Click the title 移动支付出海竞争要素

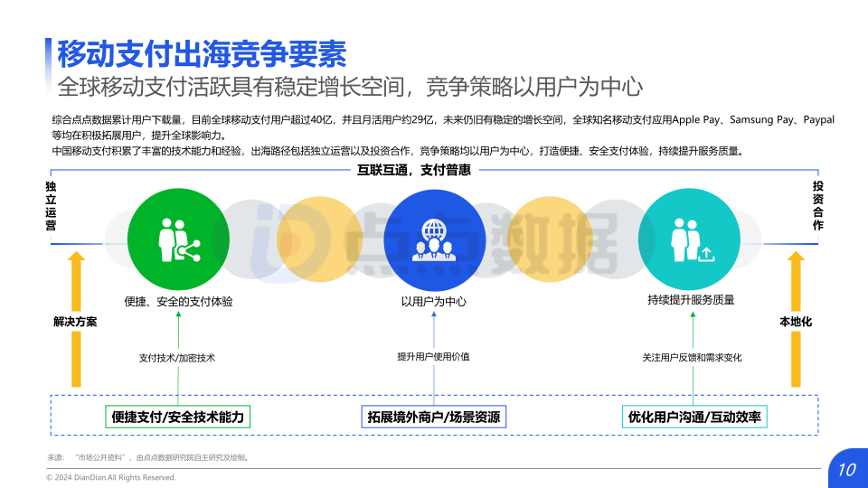202,53
